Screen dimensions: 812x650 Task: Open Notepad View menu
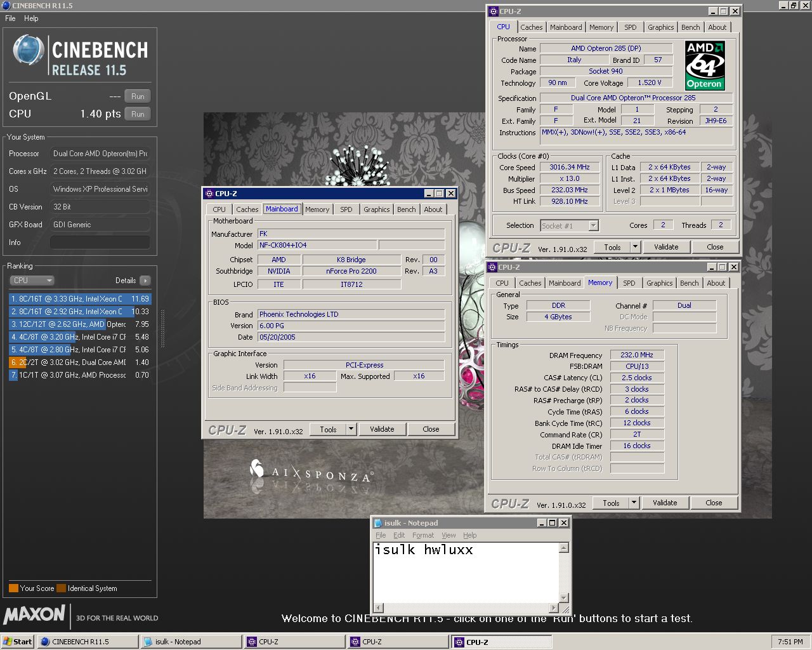click(x=449, y=535)
